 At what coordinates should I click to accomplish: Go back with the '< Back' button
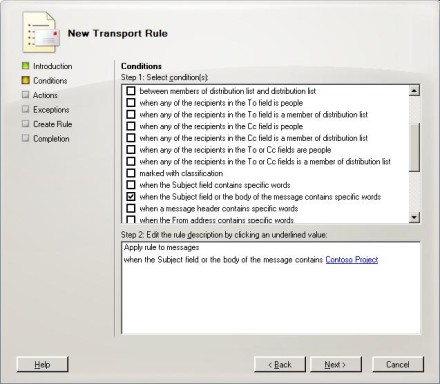280,364
